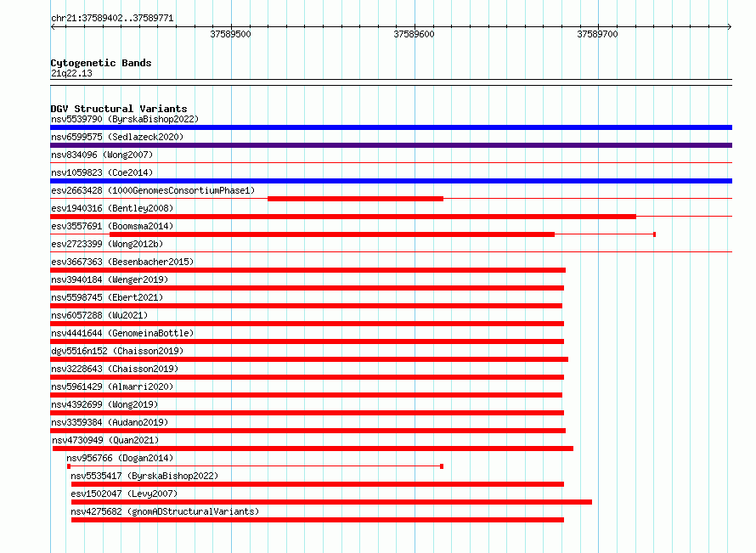Open esv2663428 (1000GenomesConsortiumPhase1) entry
Screen dimensions: 756x553
pyautogui.click(x=153, y=190)
